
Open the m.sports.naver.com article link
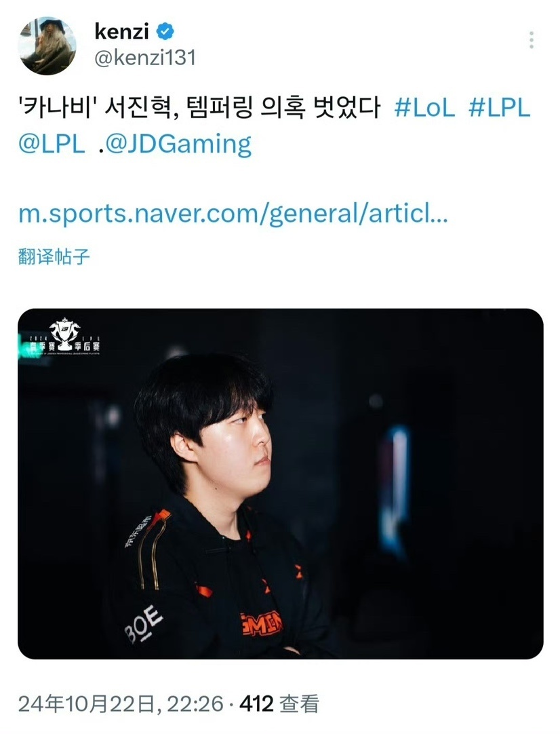pyautogui.click(x=233, y=214)
